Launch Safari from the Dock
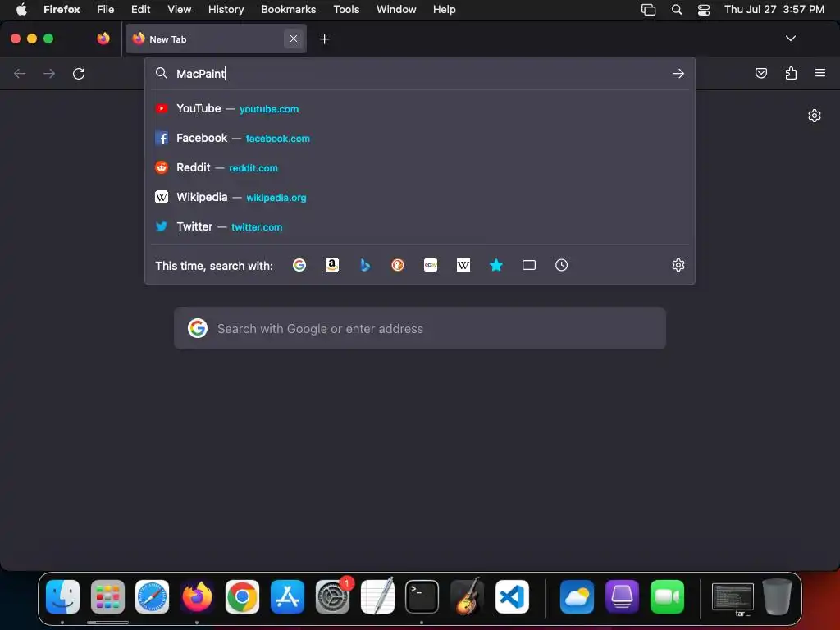 pos(152,596)
